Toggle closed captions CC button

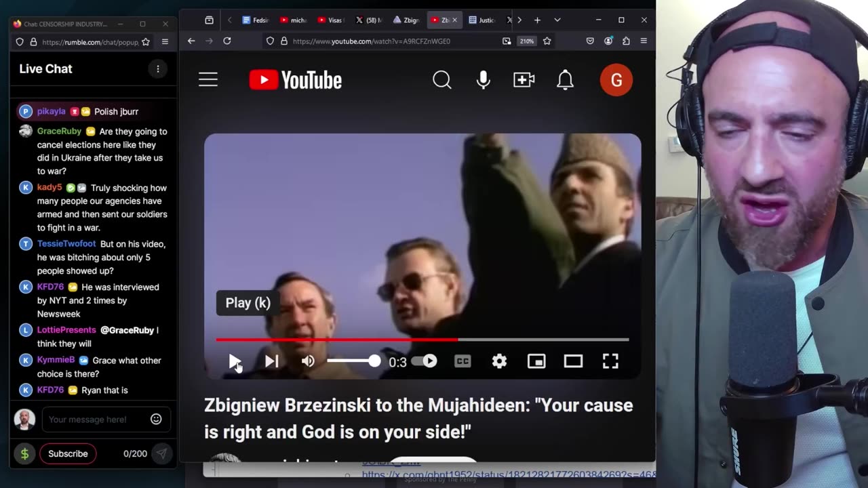pos(462,361)
